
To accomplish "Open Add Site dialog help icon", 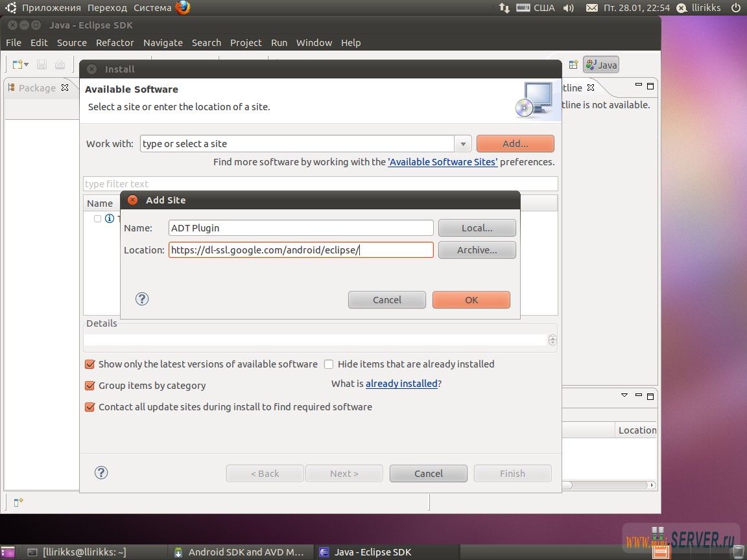I will (x=142, y=299).
